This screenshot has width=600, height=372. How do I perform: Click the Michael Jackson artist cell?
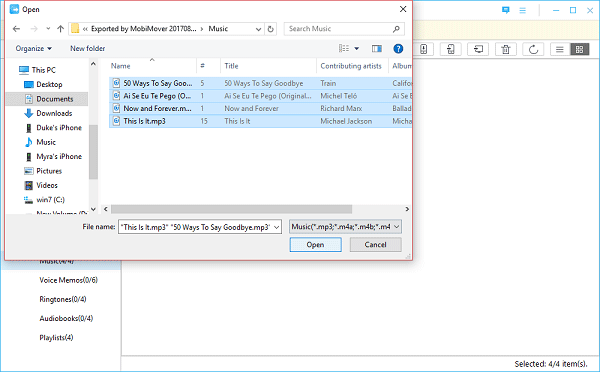346,121
